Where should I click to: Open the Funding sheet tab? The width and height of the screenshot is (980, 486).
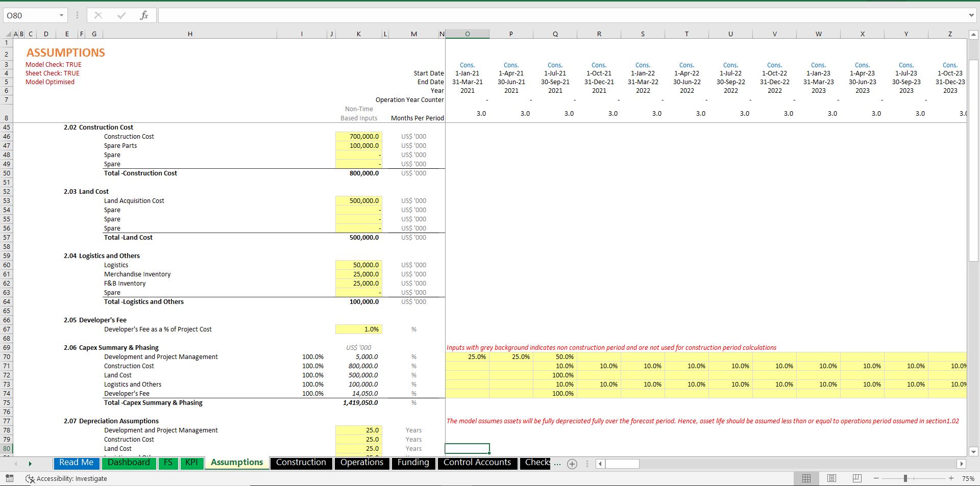pyautogui.click(x=413, y=463)
